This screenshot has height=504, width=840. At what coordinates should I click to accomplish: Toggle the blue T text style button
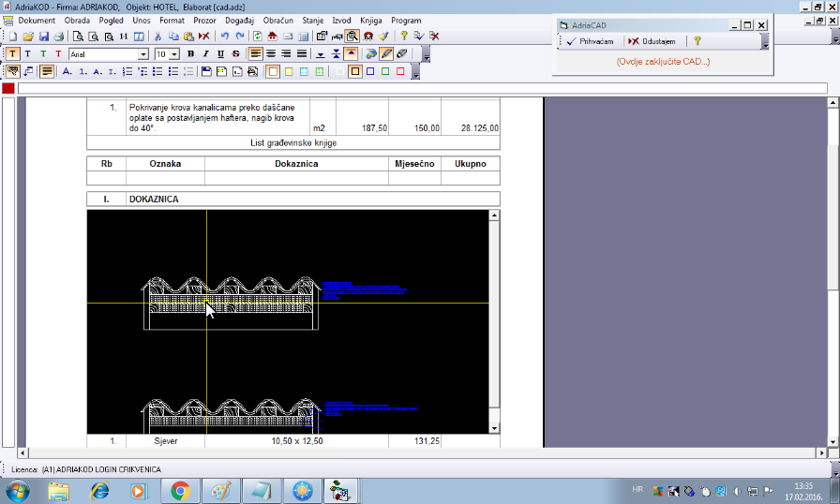click(x=28, y=54)
